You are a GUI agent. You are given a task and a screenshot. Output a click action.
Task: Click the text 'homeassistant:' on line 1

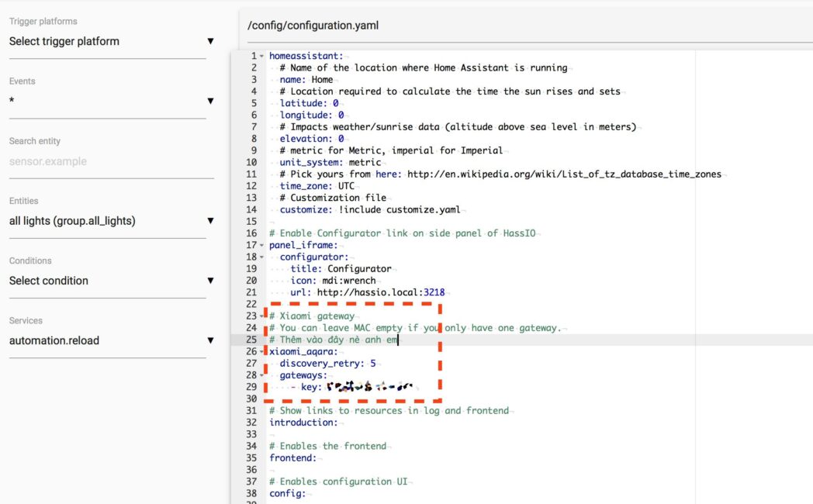pos(306,56)
